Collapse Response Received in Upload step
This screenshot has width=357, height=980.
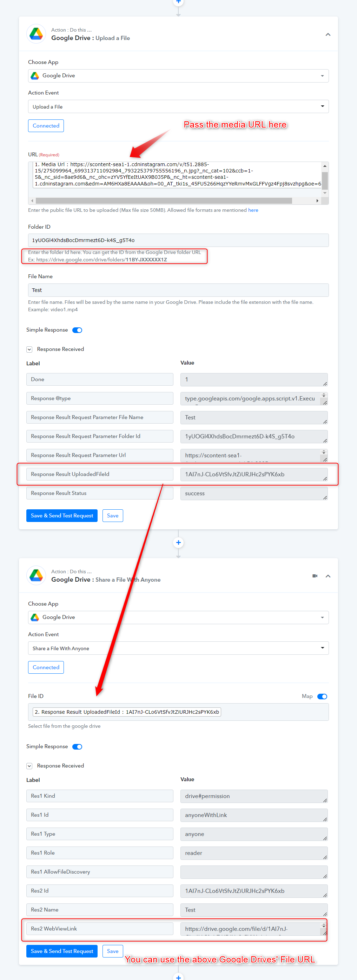pyautogui.click(x=29, y=349)
